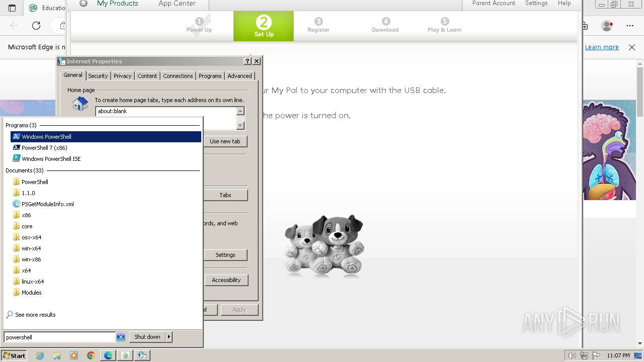Viewport: 644px width, 362px height.
Task: Click the Download step 4 indicator
Action: coord(385,25)
